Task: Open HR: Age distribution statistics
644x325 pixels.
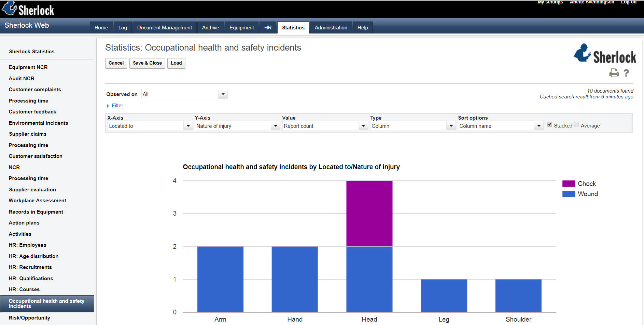Action: (33, 256)
